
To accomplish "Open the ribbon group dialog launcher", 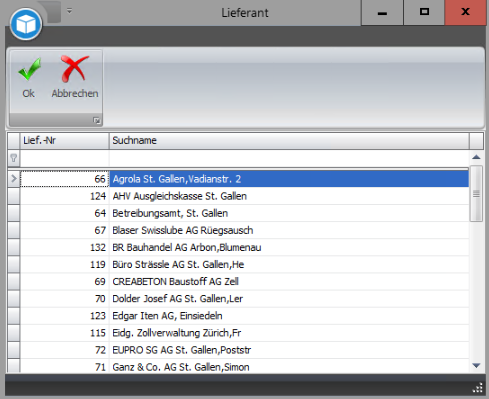I will (97, 120).
